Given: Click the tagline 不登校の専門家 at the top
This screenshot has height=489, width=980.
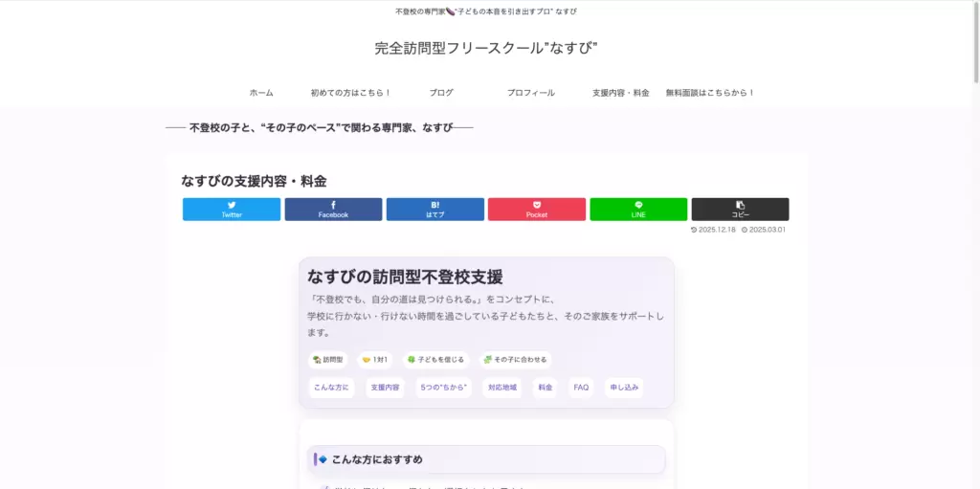Looking at the screenshot, I should pos(420,11).
